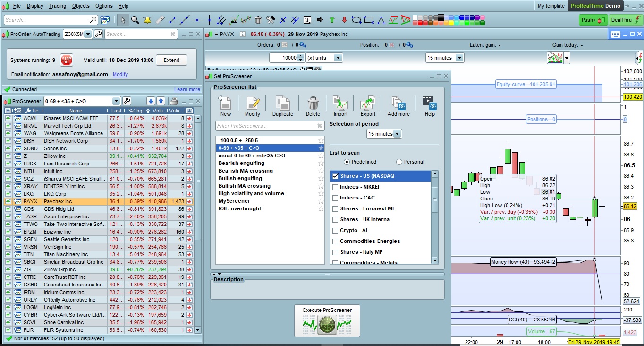Screen dimensions: 644x346
Task: Check the Commodities-Energies checkbox
Action: coord(335,241)
